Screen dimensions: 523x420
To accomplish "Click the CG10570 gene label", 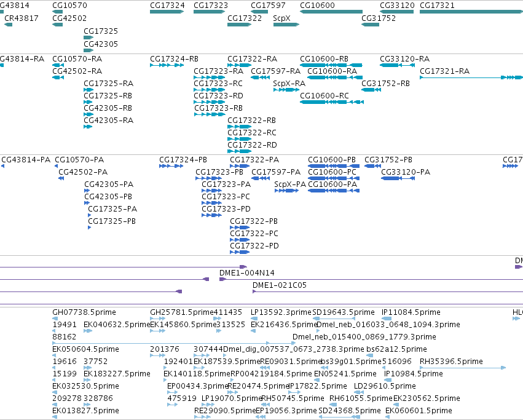I will (x=69, y=6).
